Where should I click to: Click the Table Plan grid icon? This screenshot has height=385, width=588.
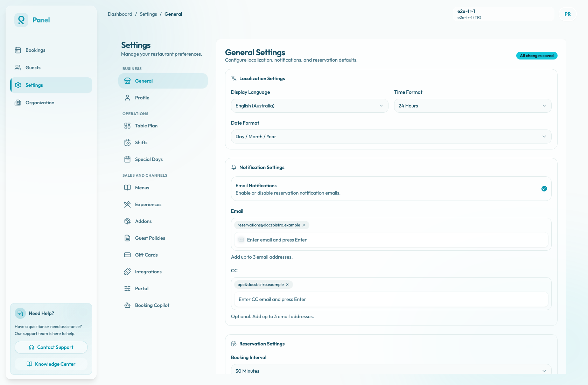point(127,126)
